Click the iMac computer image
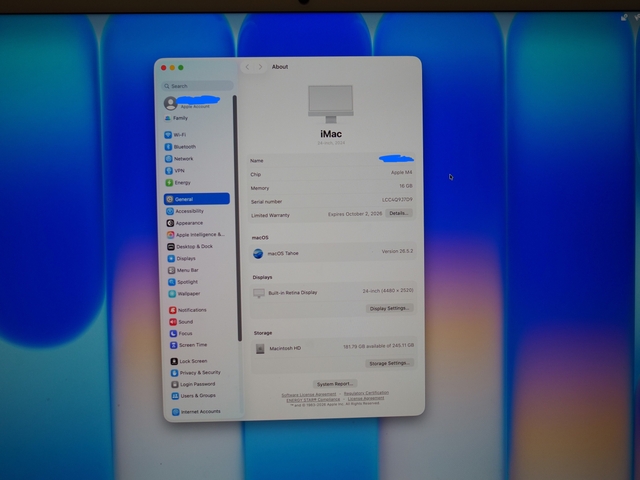The width and height of the screenshot is (640, 480). pyautogui.click(x=331, y=104)
